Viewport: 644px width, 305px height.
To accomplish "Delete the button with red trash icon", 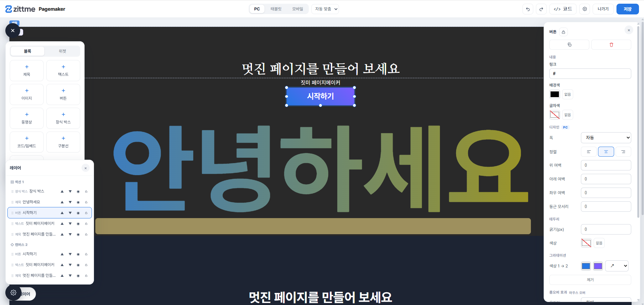I will click(x=611, y=45).
